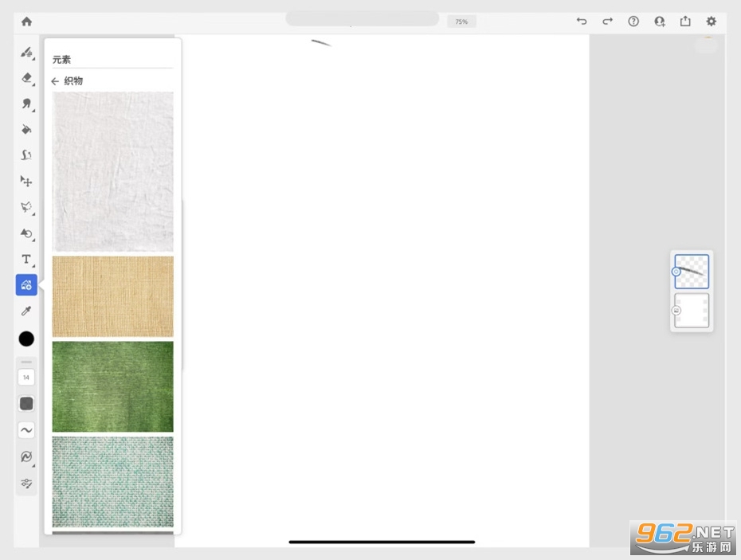741x560 pixels.
Task: Select the Smudge tool
Action: click(26, 104)
